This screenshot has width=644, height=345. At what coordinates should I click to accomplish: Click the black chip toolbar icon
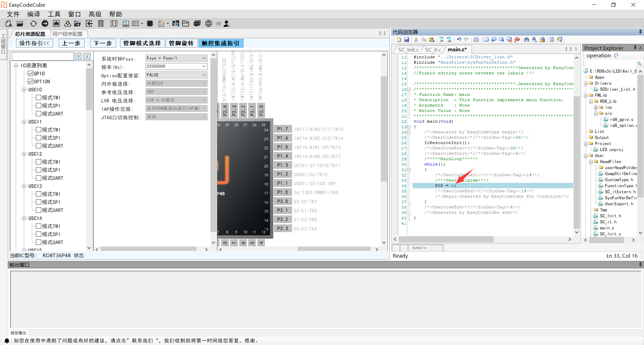tap(150, 23)
